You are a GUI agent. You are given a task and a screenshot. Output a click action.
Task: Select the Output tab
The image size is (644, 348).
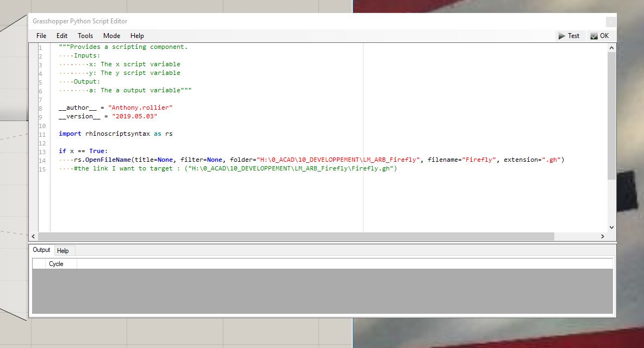[41, 250]
